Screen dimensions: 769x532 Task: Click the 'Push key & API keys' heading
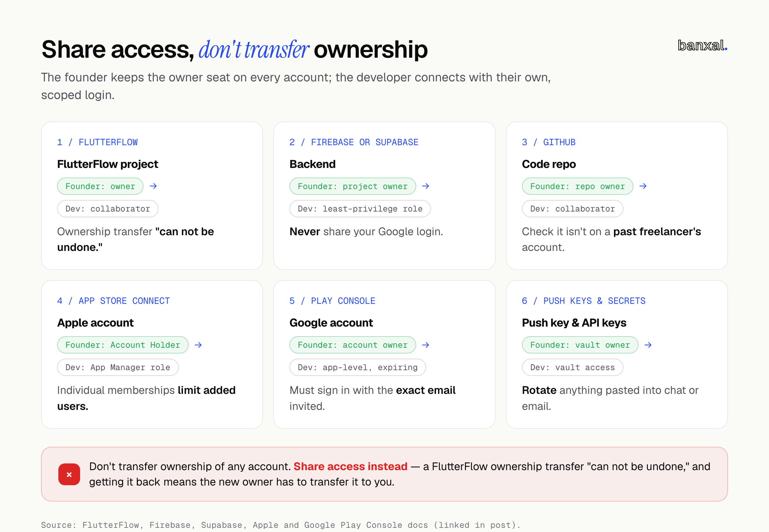[574, 323]
